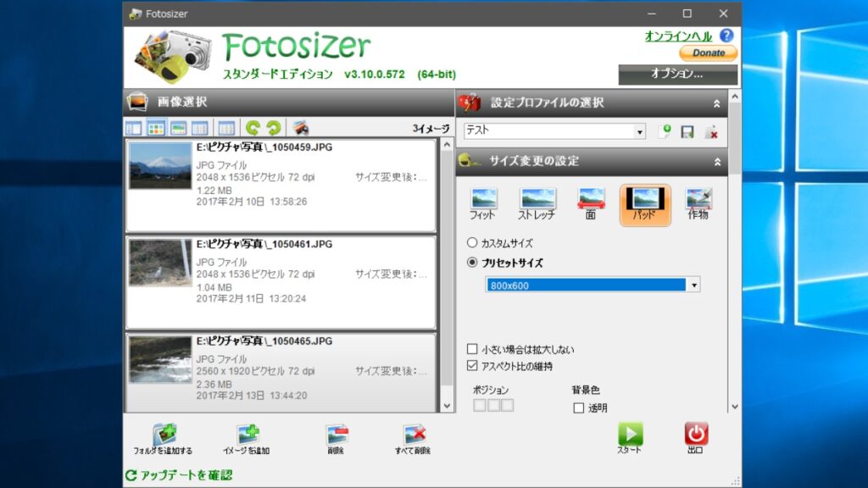Enable 小さい場合は拡大しない checkbox
The width and height of the screenshot is (868, 488).
(472, 349)
